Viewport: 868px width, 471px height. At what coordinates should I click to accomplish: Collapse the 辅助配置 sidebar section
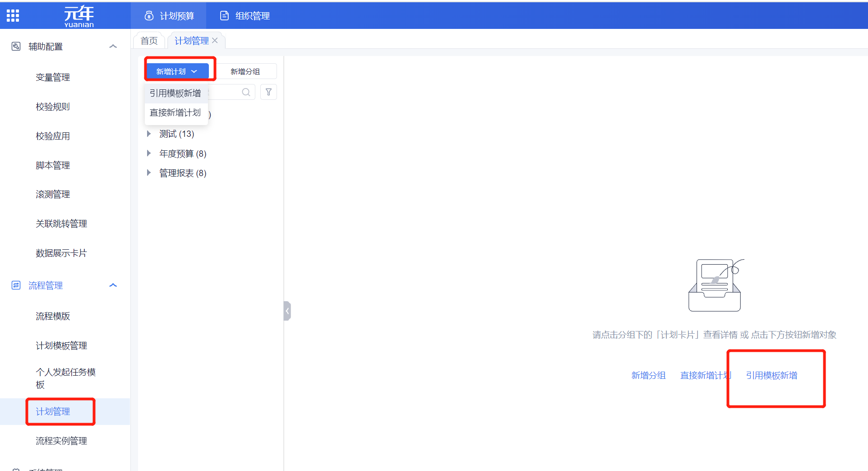click(113, 47)
